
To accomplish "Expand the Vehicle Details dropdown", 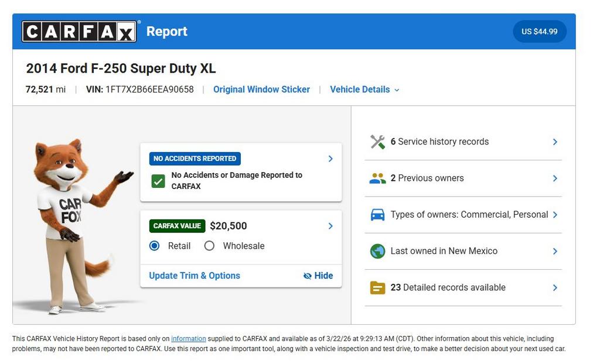I will (364, 90).
